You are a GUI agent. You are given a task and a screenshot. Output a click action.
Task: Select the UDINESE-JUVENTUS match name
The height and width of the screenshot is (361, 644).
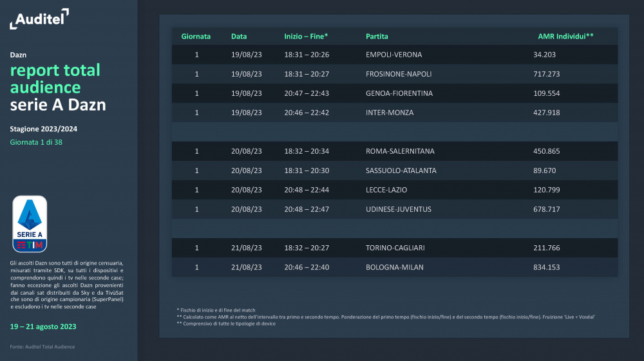(398, 209)
